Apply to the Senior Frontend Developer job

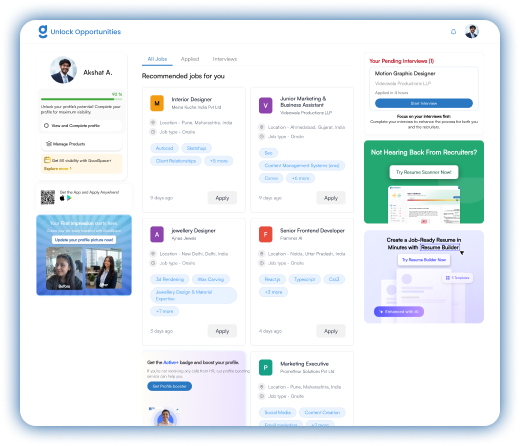coord(331,331)
